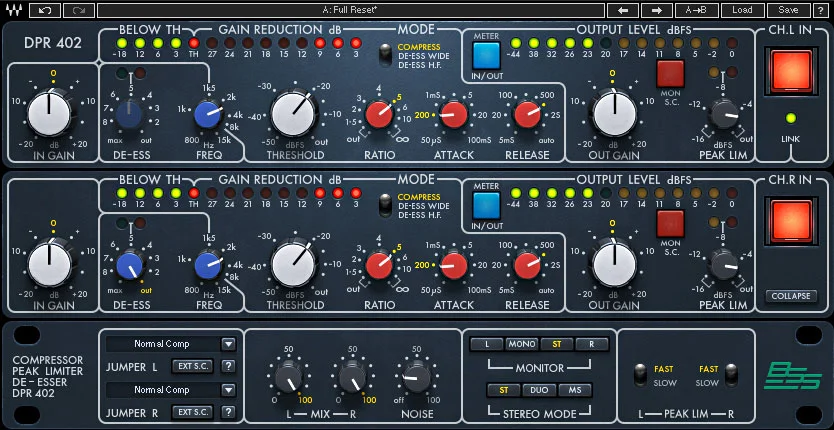The image size is (834, 430).
Task: Click lower channel FREQ knob
Action: click(x=208, y=265)
